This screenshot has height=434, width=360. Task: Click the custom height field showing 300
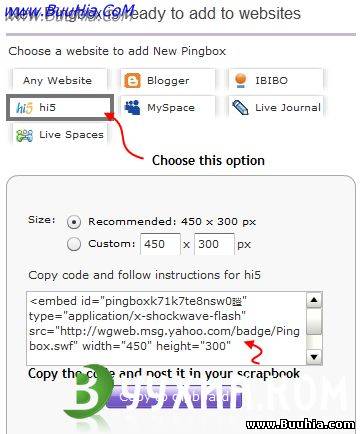(x=214, y=244)
